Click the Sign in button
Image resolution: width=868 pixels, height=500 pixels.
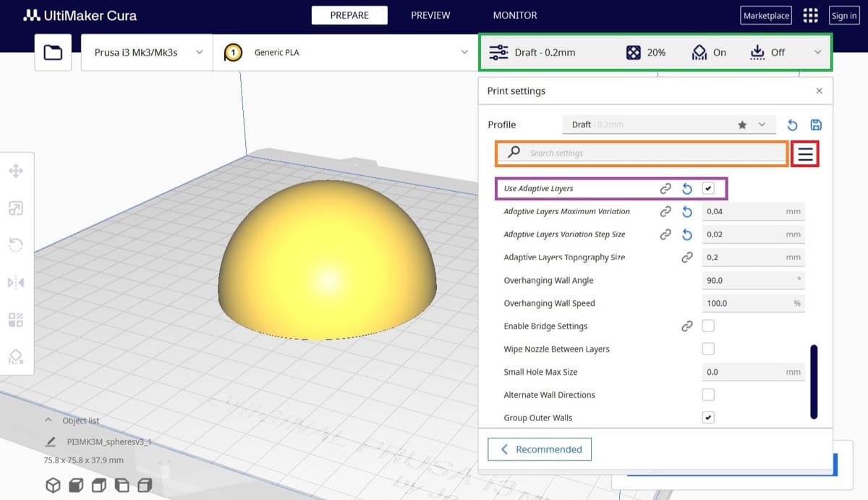coord(844,16)
